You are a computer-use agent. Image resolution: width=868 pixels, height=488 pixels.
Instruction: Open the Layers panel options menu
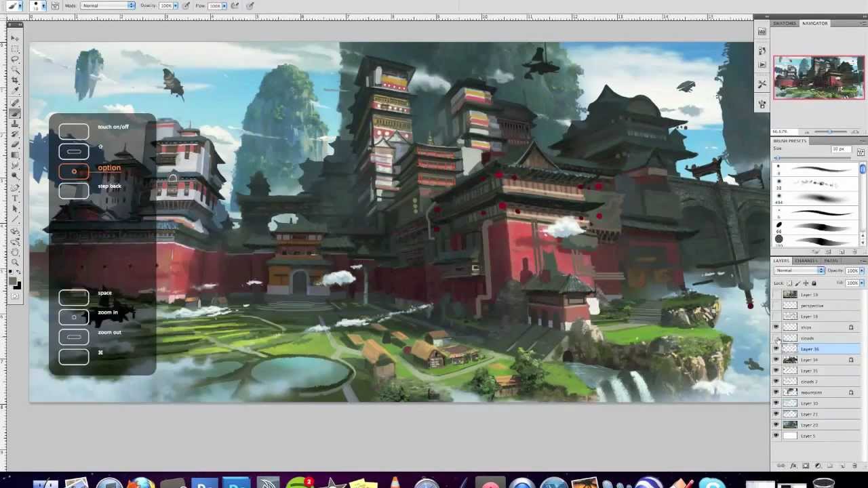click(863, 260)
